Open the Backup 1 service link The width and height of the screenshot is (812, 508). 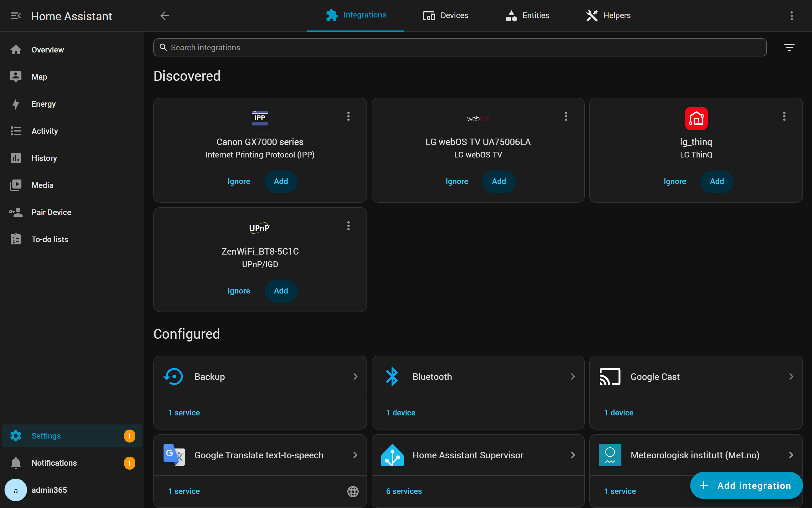184,413
